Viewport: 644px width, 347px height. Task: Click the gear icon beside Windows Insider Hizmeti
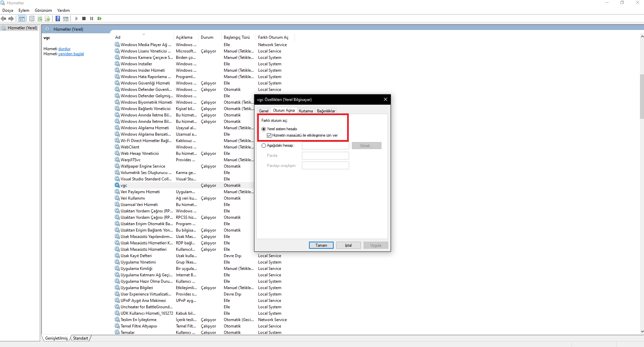click(x=117, y=70)
